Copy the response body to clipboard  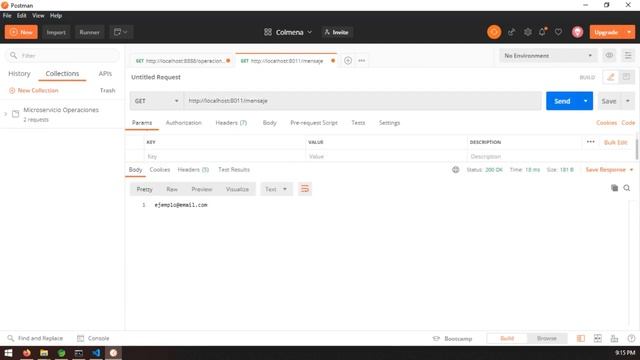614,188
